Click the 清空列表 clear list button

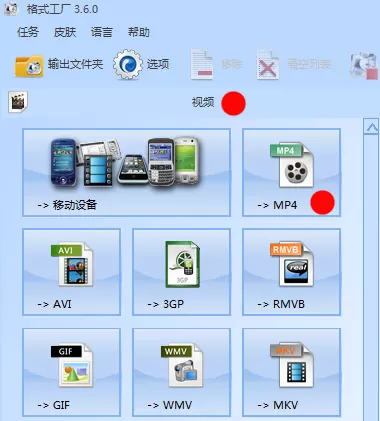pos(294,64)
